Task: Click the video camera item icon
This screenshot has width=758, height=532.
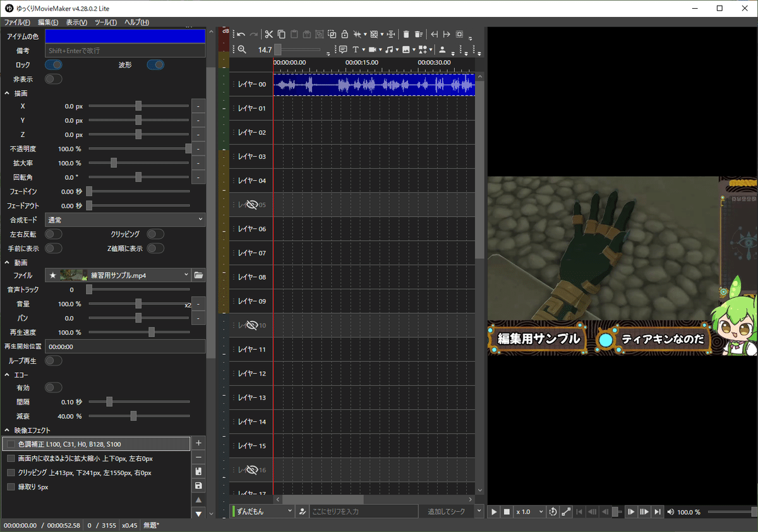Action: point(373,49)
